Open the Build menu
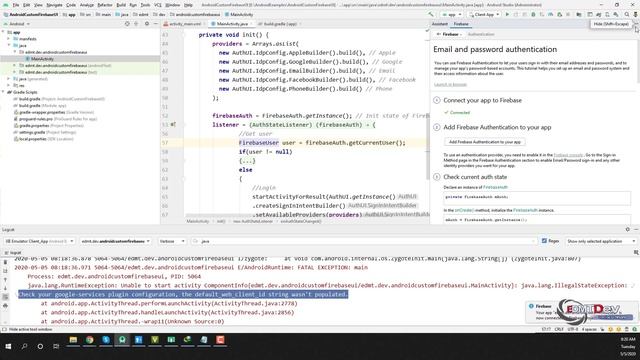The image size is (640, 360). (x=121, y=5)
